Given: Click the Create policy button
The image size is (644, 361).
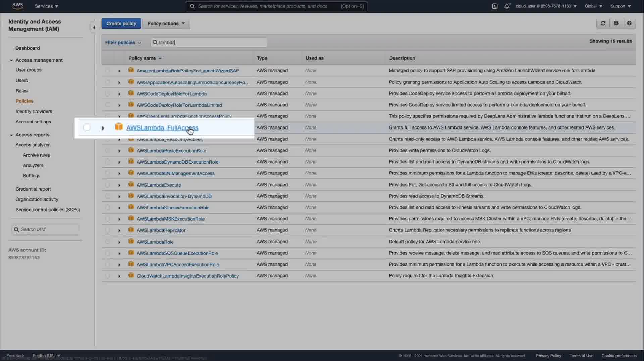Looking at the screenshot, I should (121, 23).
